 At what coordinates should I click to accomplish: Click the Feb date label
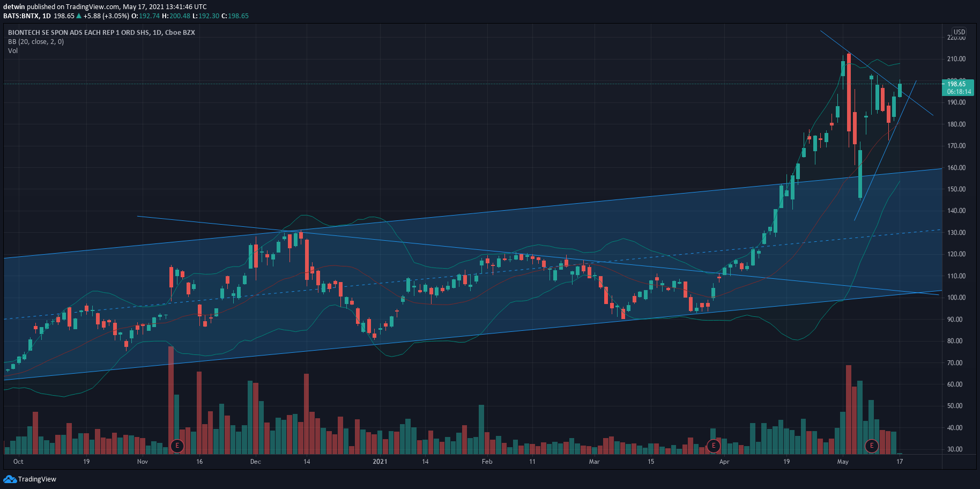(x=487, y=462)
